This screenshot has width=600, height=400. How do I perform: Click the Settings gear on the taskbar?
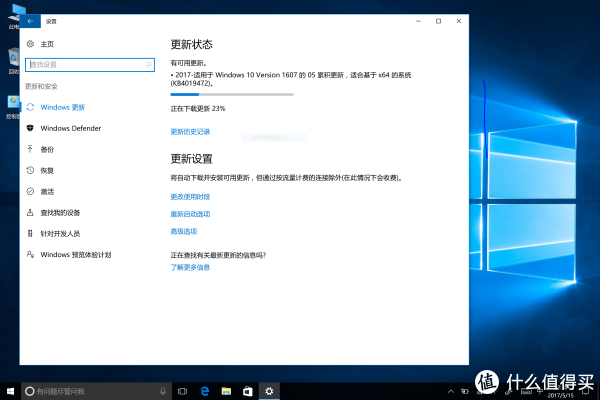(269, 391)
